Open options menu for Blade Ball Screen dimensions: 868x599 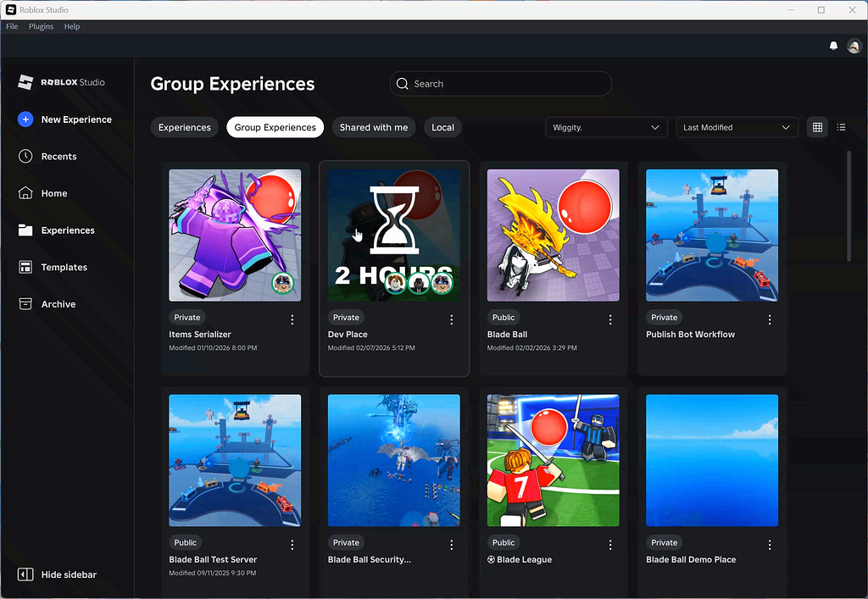(x=610, y=319)
